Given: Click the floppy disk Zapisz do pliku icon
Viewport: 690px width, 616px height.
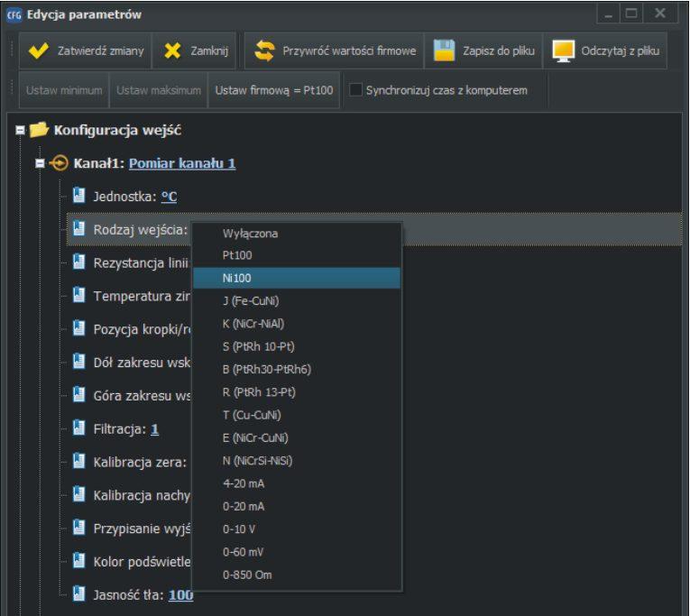Looking at the screenshot, I should [x=444, y=51].
